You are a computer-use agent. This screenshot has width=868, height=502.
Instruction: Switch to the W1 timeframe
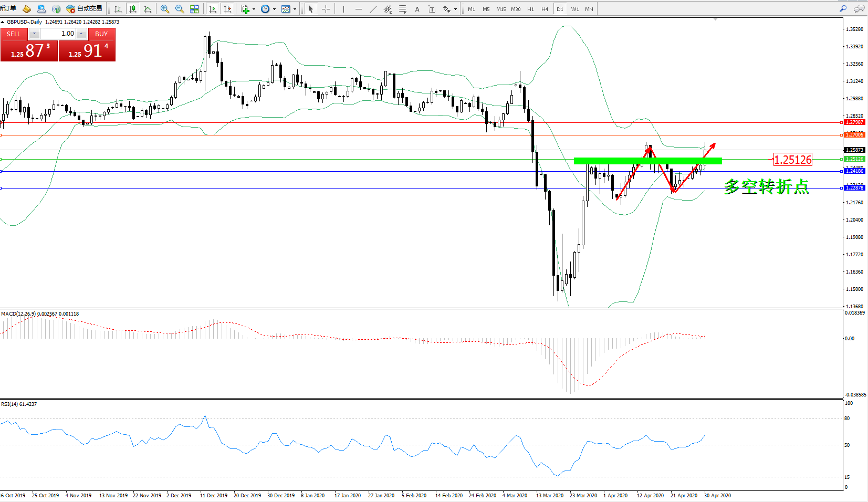click(574, 9)
